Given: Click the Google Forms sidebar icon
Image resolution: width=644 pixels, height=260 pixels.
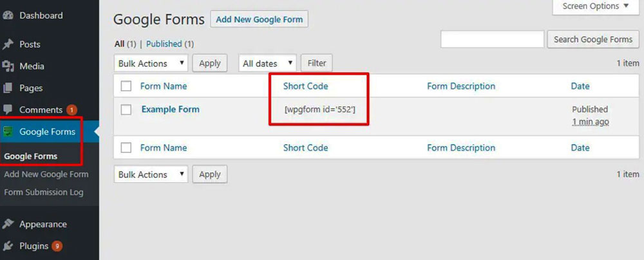Looking at the screenshot, I should [x=8, y=132].
